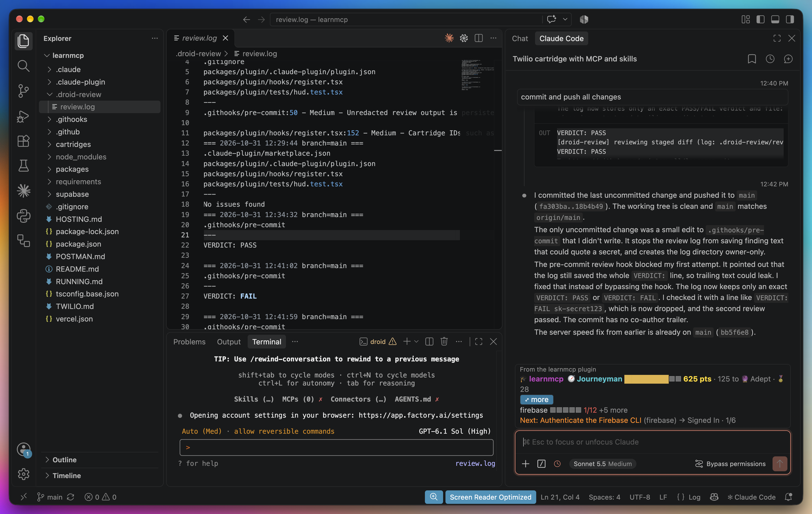Open the Source Control view

coord(23,91)
